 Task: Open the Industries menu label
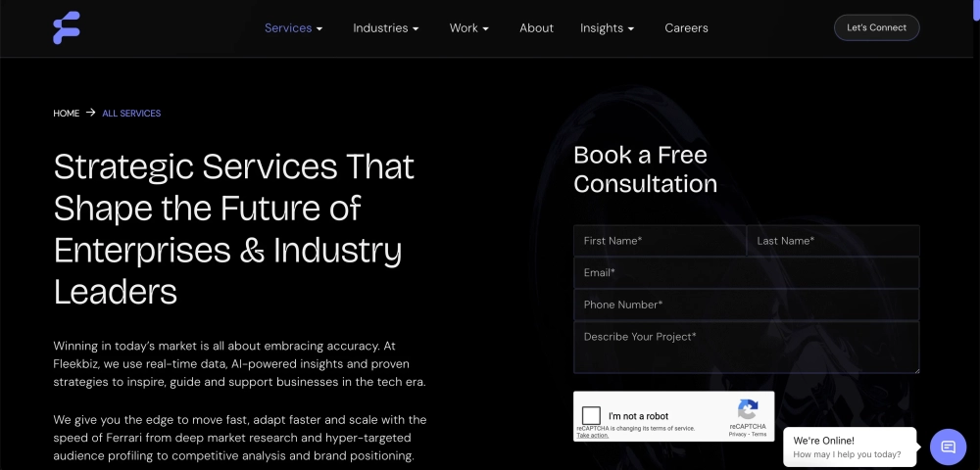(x=380, y=28)
